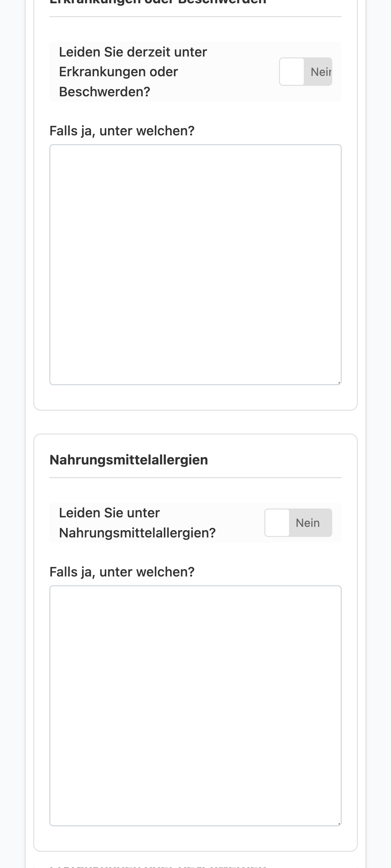The width and height of the screenshot is (391, 868).
Task: Click white knob of the Nahrungsmittelallergien switch
Action: [x=277, y=522]
